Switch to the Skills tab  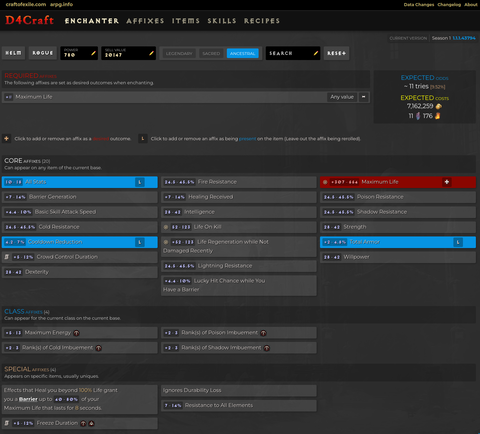pyautogui.click(x=222, y=21)
